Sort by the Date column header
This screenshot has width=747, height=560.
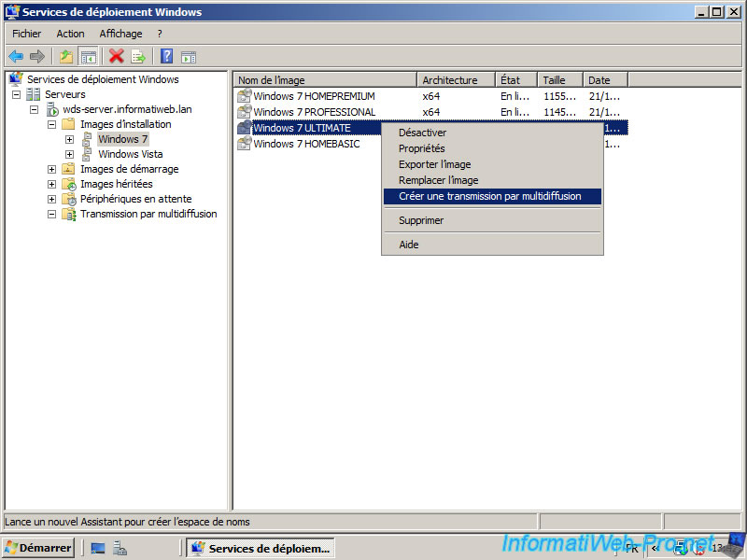pos(605,80)
